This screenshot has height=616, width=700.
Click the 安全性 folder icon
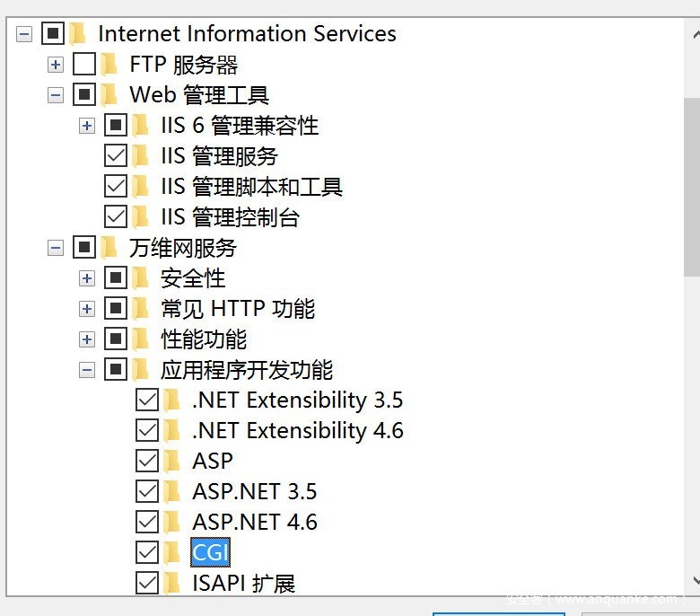[x=141, y=278]
